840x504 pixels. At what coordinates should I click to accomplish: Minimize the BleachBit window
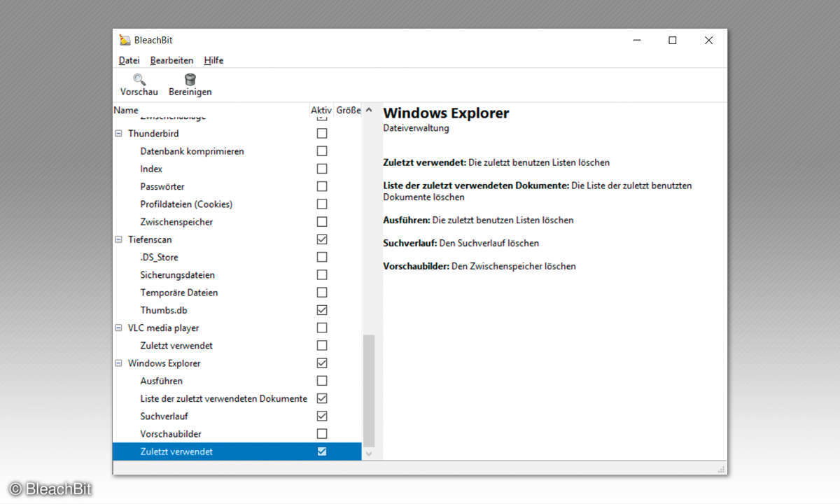tap(636, 40)
